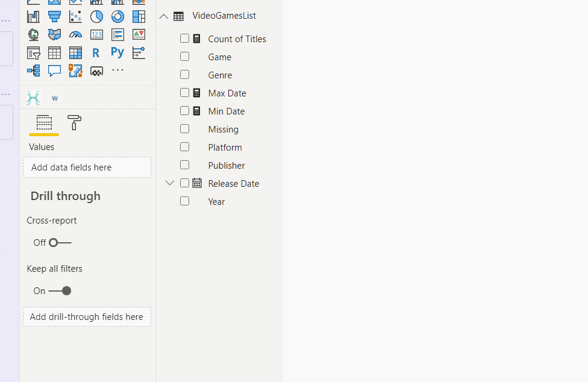Add a Python script visual
The height and width of the screenshot is (382, 588).
(117, 52)
